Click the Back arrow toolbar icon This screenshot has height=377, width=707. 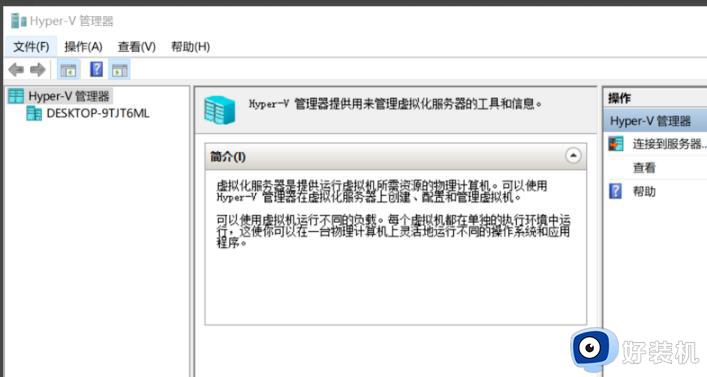(x=16, y=70)
